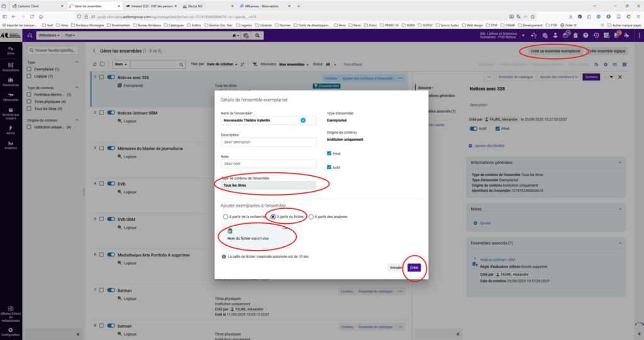Image resolution: width=644 pixels, height=340 pixels.
Task: Open the Admin section in the sidebar
Action: [10, 129]
